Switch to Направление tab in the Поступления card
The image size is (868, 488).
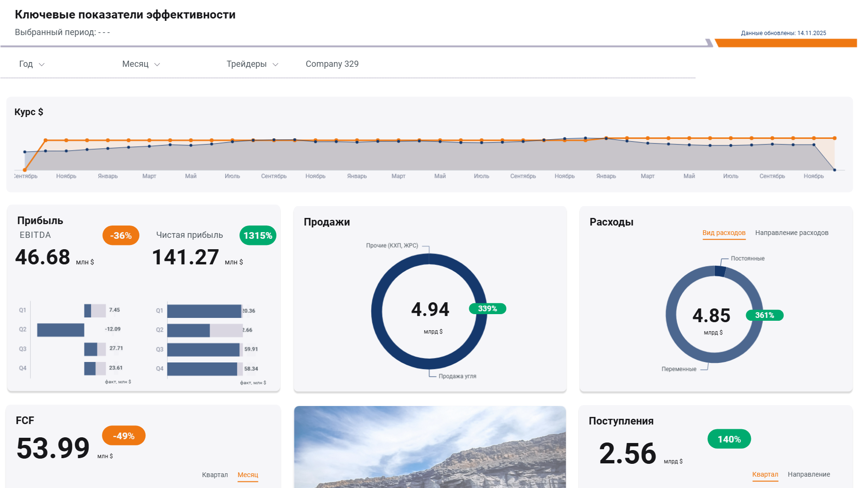coord(809,474)
